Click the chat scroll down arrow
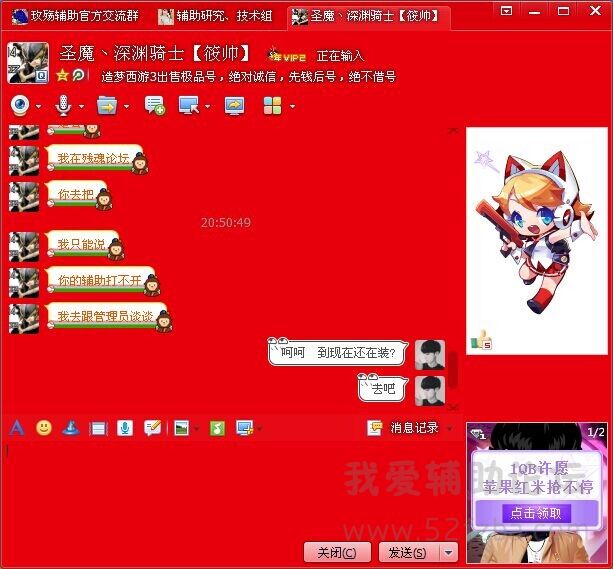This screenshot has width=613, height=569. click(x=453, y=407)
